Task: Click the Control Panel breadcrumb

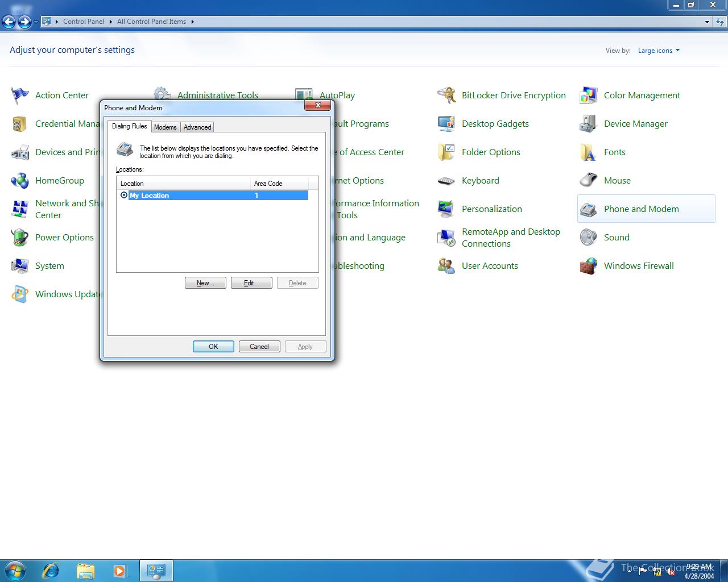Action: [84, 22]
